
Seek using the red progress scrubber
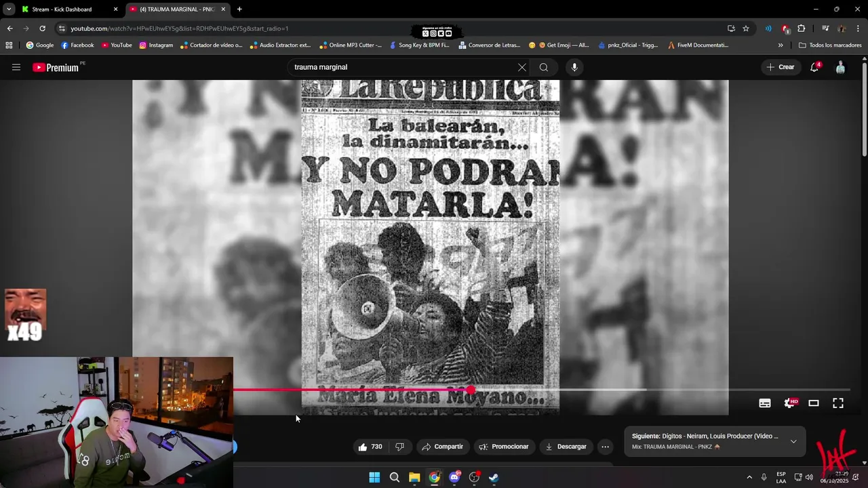[x=471, y=390]
